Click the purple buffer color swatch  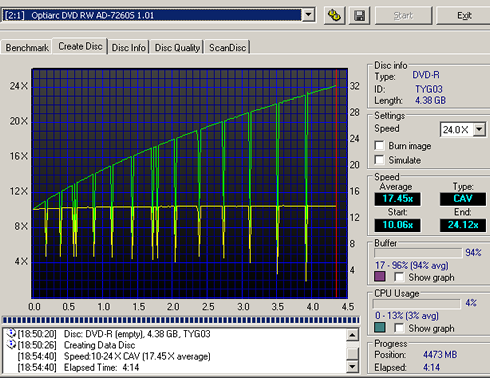pyautogui.click(x=380, y=276)
